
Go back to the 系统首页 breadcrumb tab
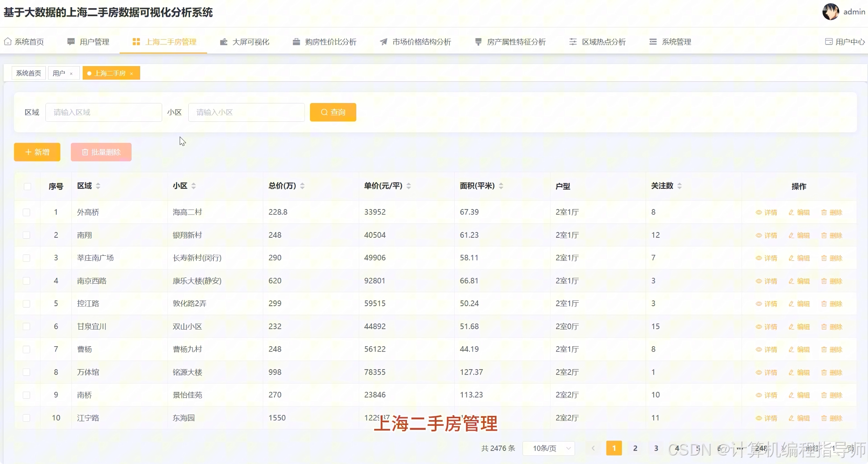28,73
